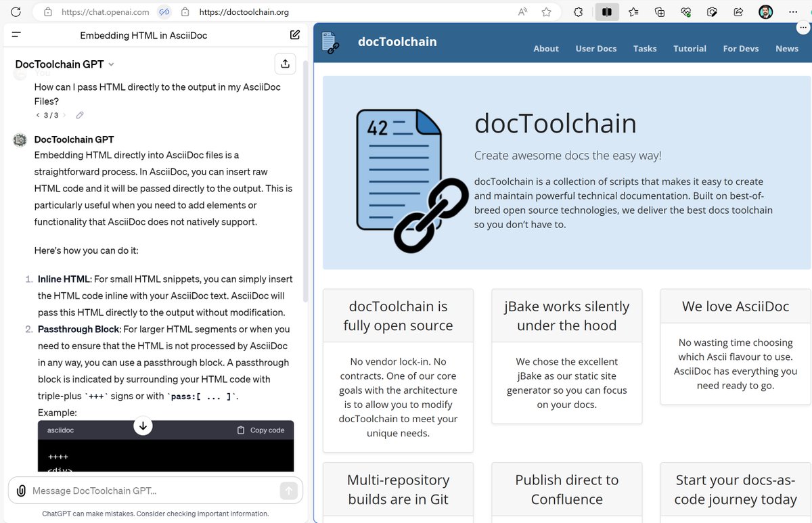Reload the page with the refresh icon
Screen dimensions: 812x523
click(16, 12)
